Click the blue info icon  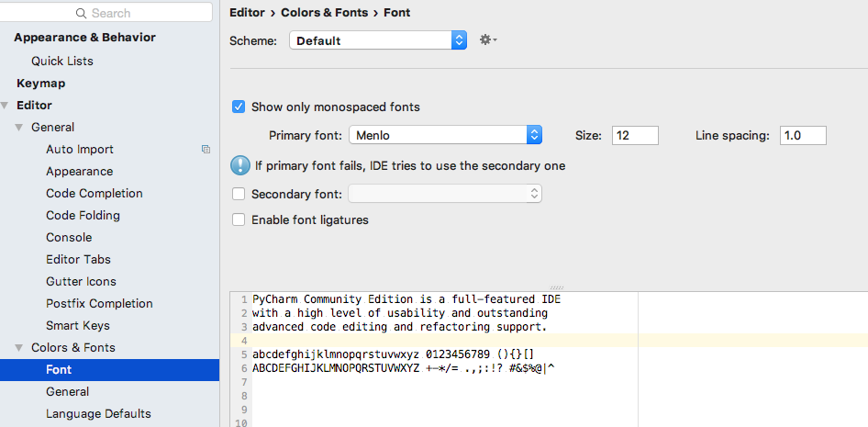[239, 166]
